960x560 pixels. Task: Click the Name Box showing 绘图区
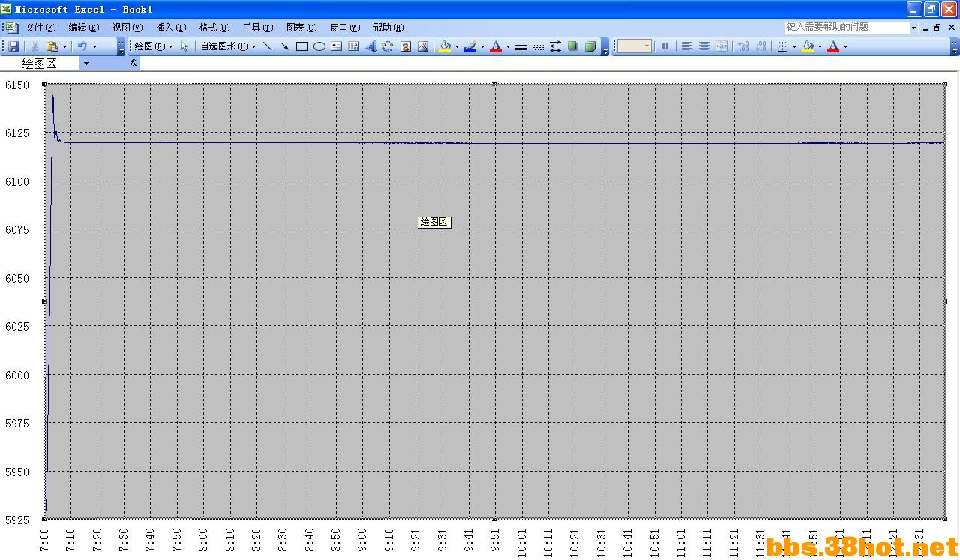pos(41,64)
